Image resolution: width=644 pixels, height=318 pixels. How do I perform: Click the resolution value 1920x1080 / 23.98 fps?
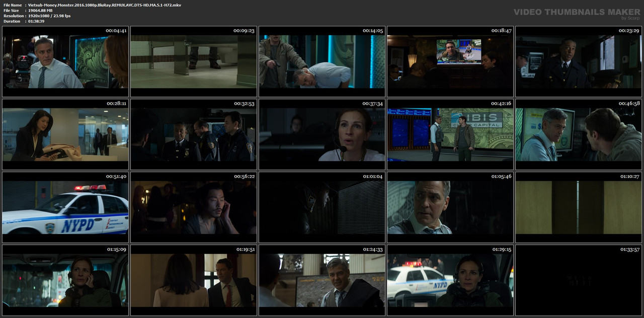pyautogui.click(x=49, y=16)
